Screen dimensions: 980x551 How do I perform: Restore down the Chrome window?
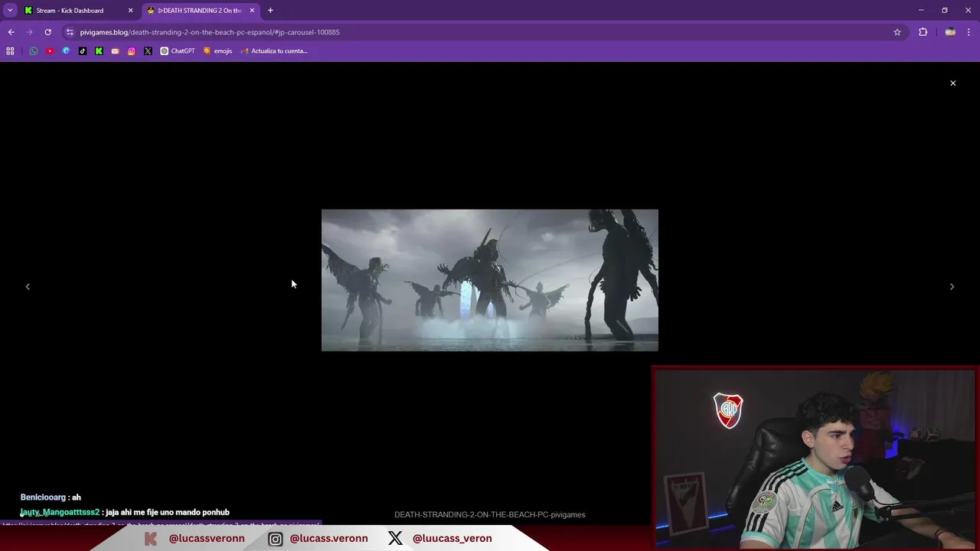[x=944, y=10]
